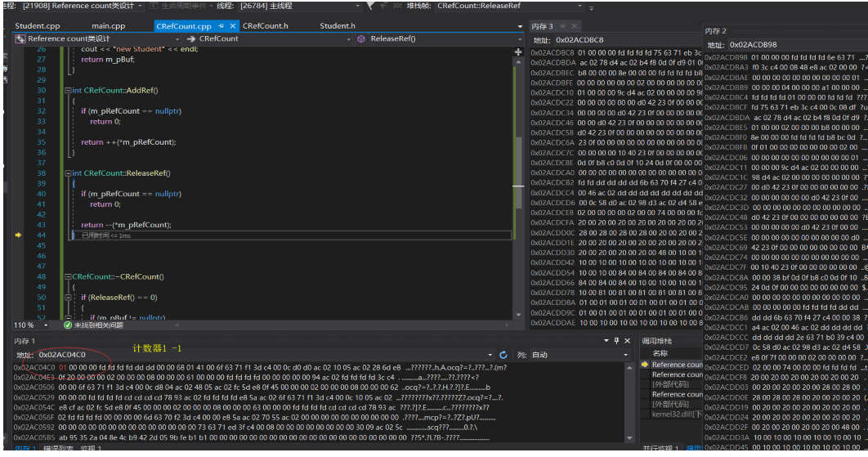Image resolution: width=868 pixels, height=457 pixels.
Task: Click the current-statement arrow at line 44
Action: coord(18,235)
